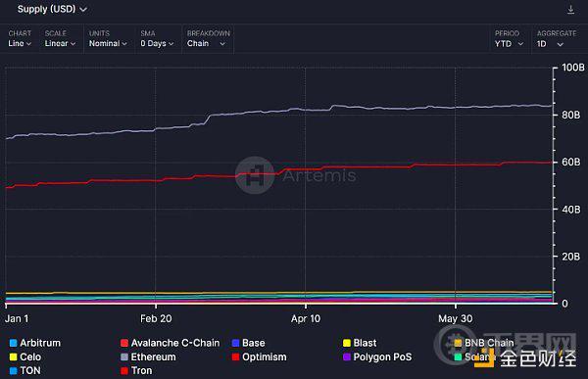Toggle the Polygon PoS legend entry

(x=377, y=356)
